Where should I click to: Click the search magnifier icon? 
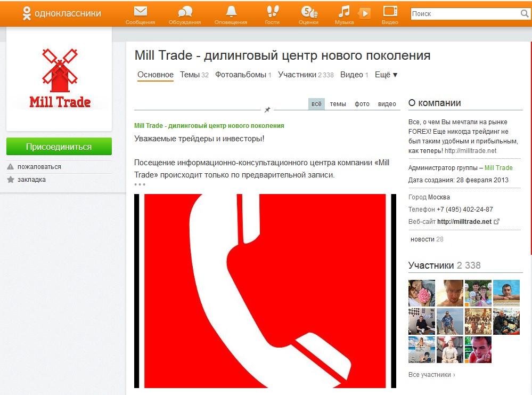tap(525, 13)
